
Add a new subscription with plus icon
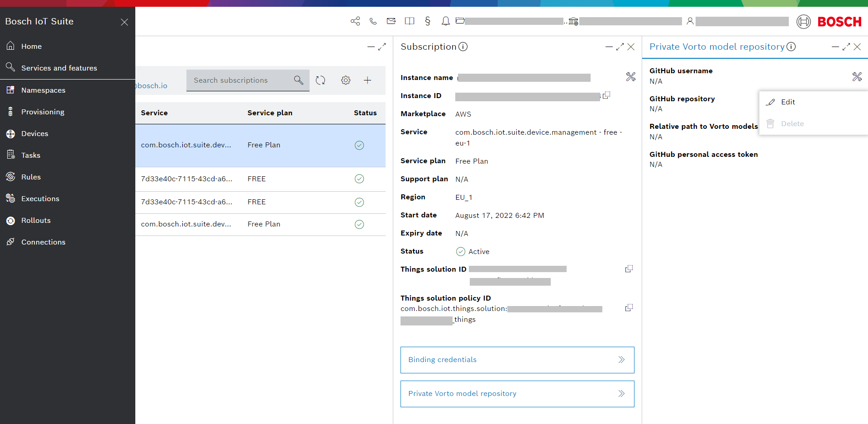[367, 80]
